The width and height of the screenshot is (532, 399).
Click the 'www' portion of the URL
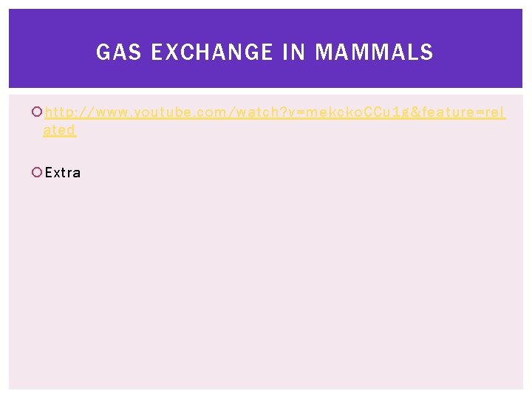pos(113,112)
